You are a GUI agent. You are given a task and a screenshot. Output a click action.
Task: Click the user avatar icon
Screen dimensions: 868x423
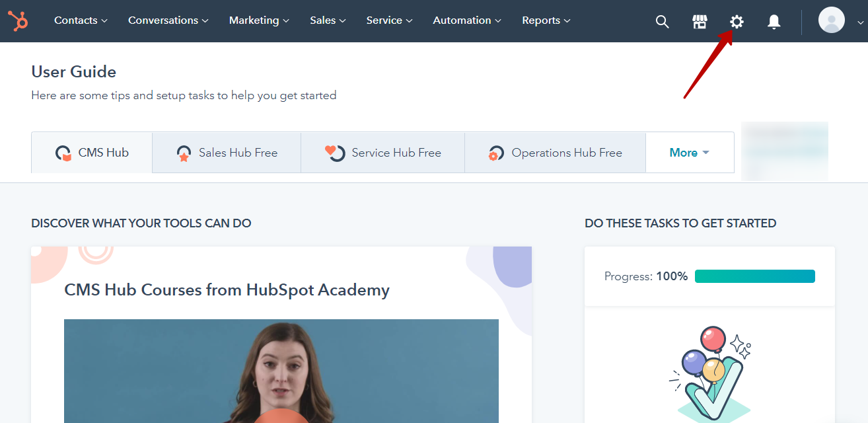point(832,20)
